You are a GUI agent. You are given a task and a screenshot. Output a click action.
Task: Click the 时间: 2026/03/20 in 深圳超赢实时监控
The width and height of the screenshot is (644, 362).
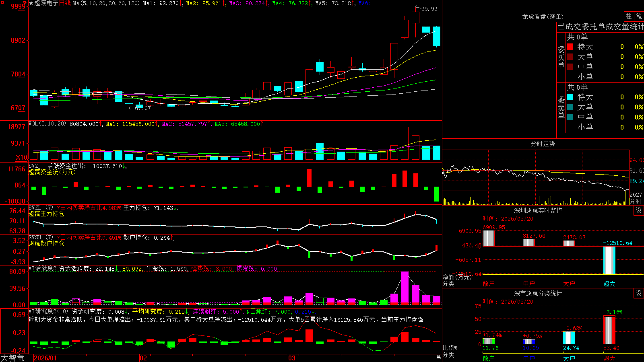[508, 219]
